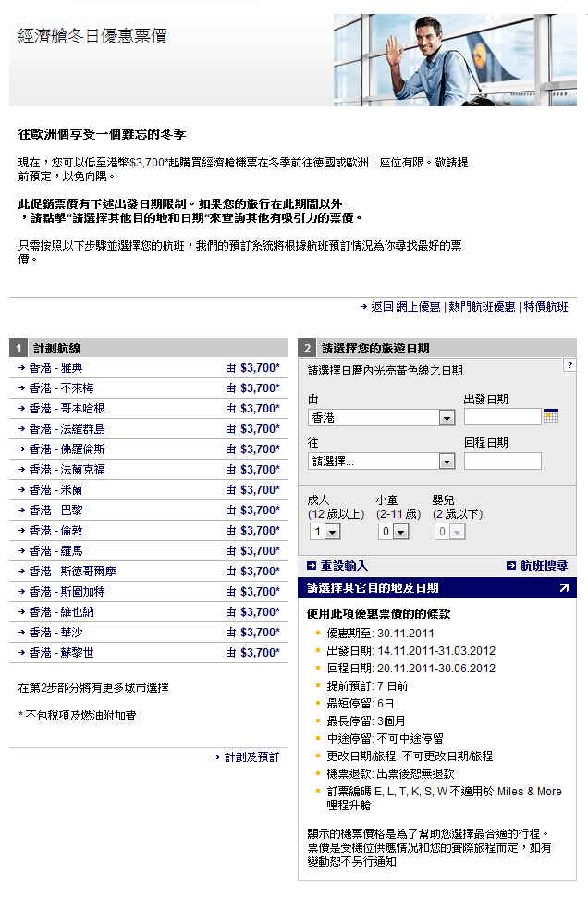This screenshot has height=898, width=588.
Task: Open the 成人 passenger count dropdown
Action: pyautogui.click(x=333, y=532)
